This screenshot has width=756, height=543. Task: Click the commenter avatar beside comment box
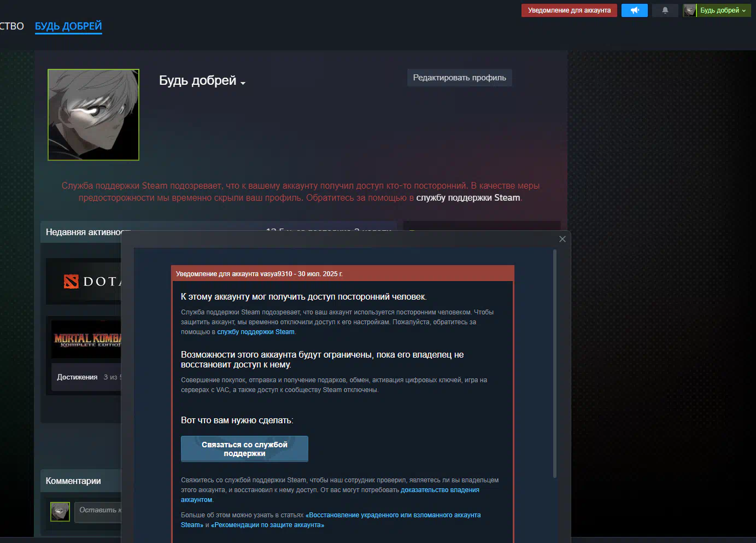click(60, 512)
